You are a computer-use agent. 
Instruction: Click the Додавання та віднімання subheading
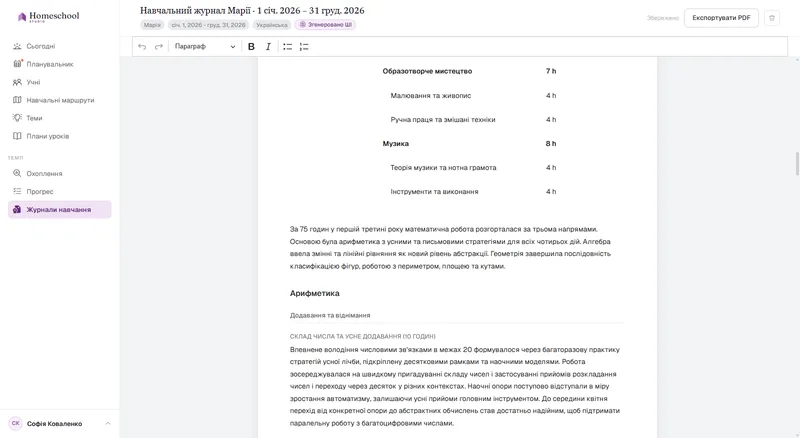(330, 315)
